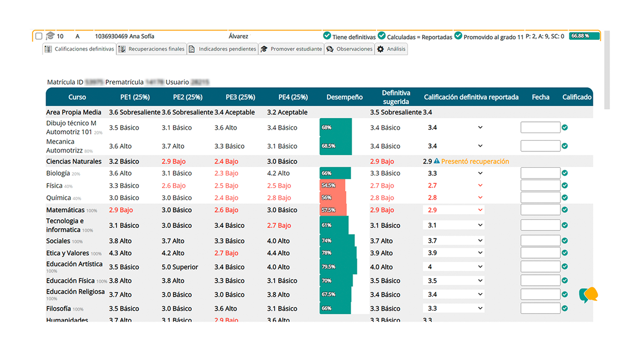644x343 pixels.
Task: Click the Calculadas = Reportadas status check
Action: click(381, 36)
